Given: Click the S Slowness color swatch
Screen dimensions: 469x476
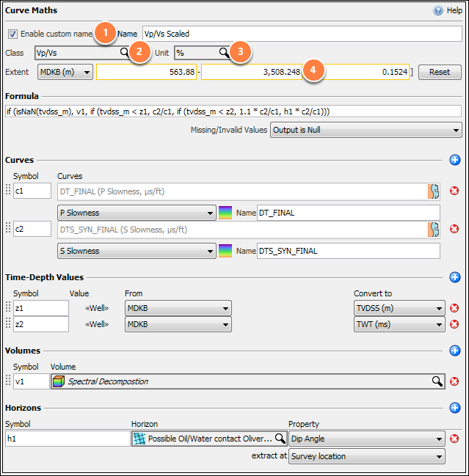Looking at the screenshot, I should [x=225, y=251].
